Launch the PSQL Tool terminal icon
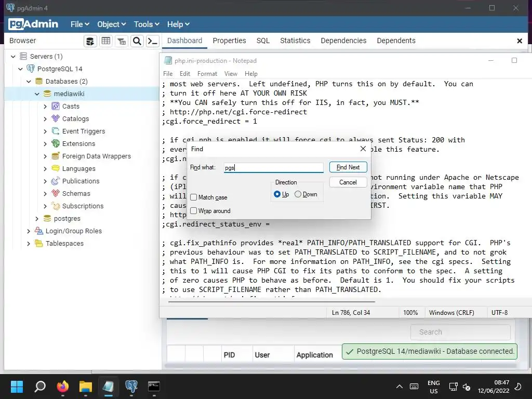This screenshot has width=532, height=399. (x=153, y=41)
